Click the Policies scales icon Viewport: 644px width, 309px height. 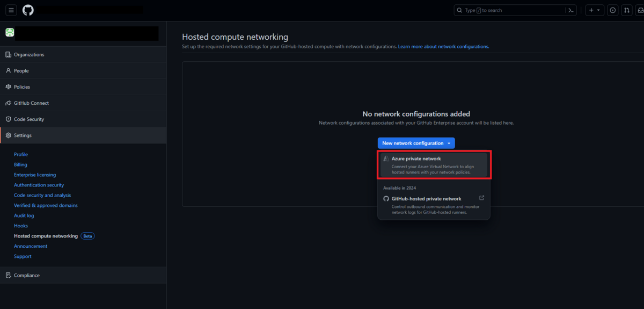click(8, 87)
